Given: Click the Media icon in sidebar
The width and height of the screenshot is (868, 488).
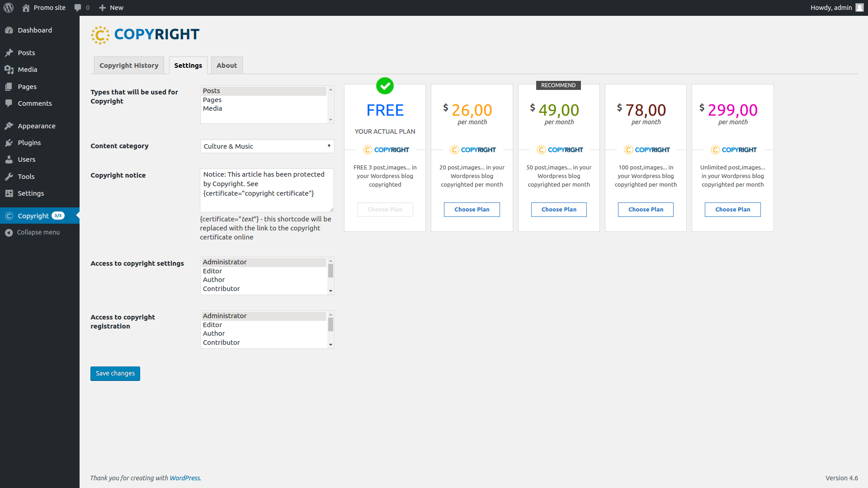Looking at the screenshot, I should [x=9, y=70].
